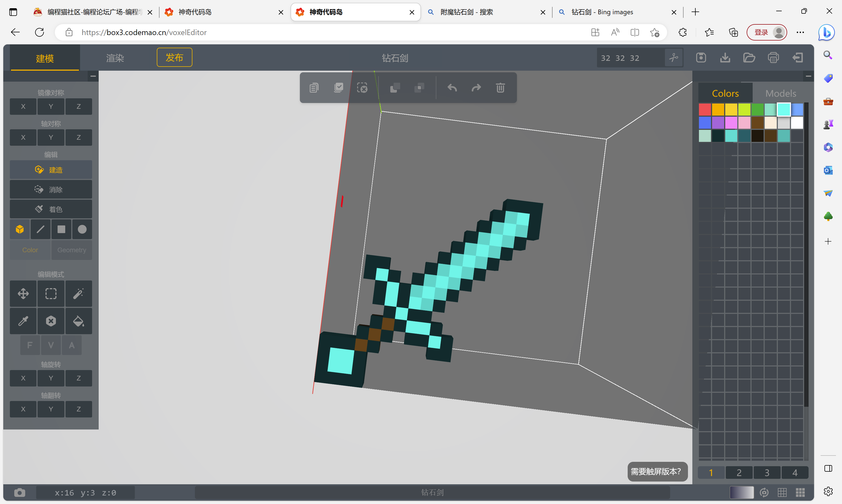
Task: Select the 建造 (build) edit tool
Action: (x=51, y=170)
